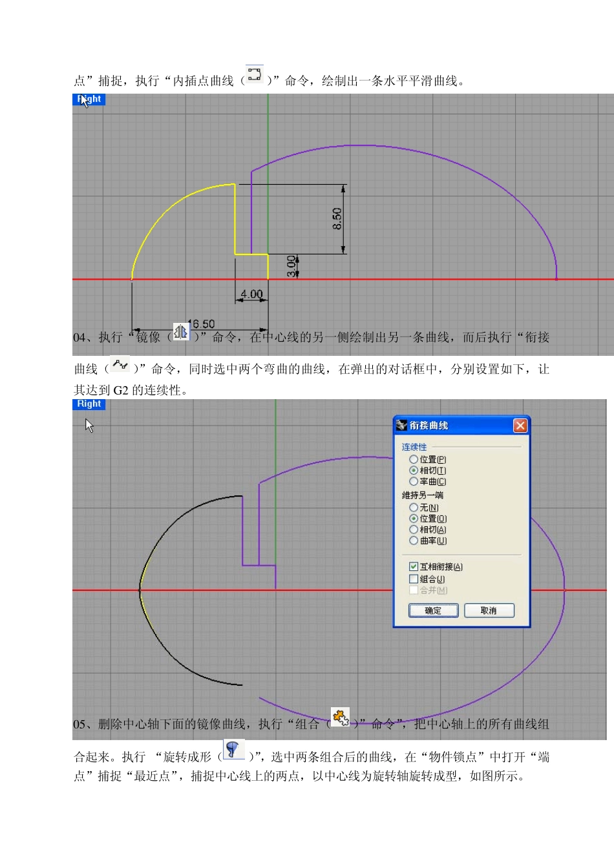614x868 pixels.
Task: Select 相切(T) continuity radio button
Action: pyautogui.click(x=427, y=470)
